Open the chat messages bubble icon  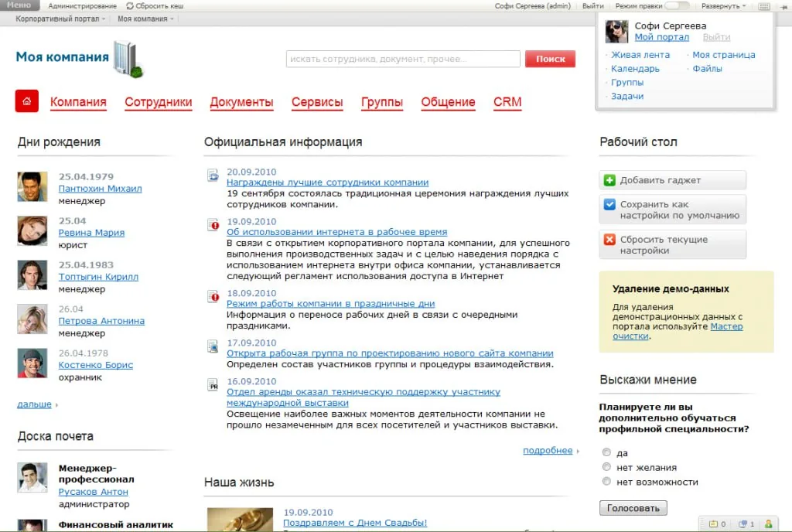[742, 524]
